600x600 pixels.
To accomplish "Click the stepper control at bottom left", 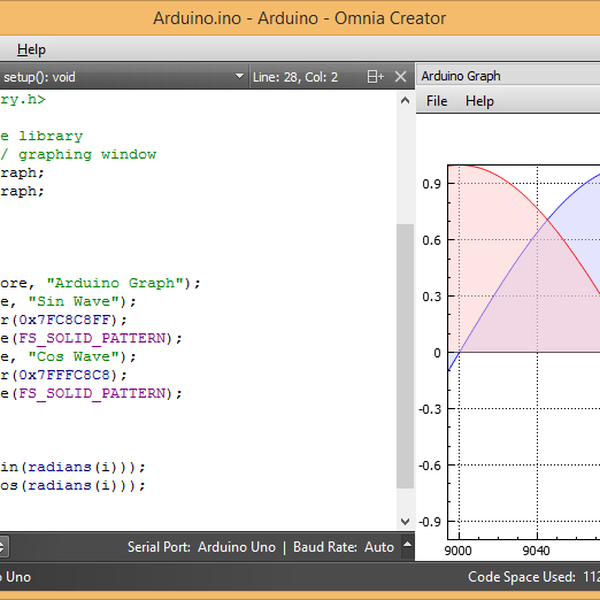I will click(x=3, y=547).
